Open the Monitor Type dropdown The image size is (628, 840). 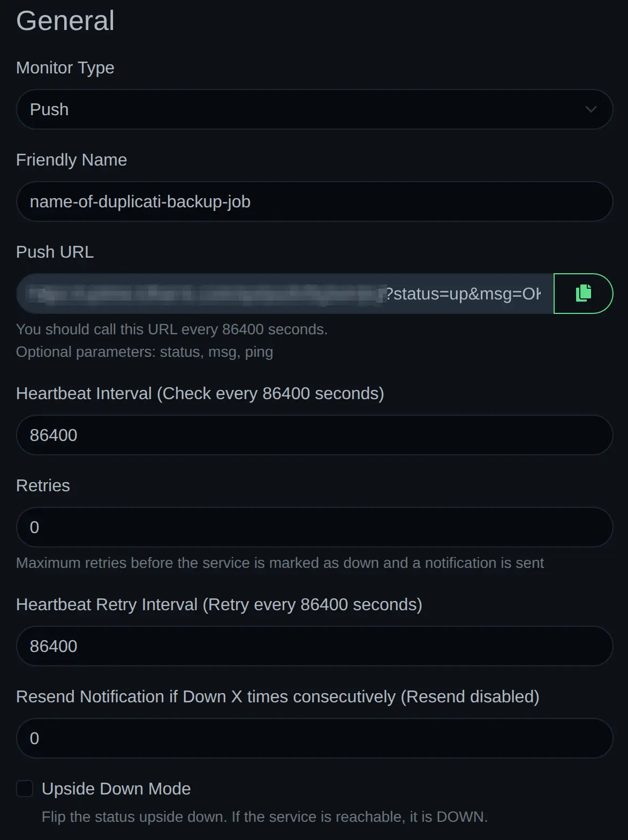[x=314, y=109]
